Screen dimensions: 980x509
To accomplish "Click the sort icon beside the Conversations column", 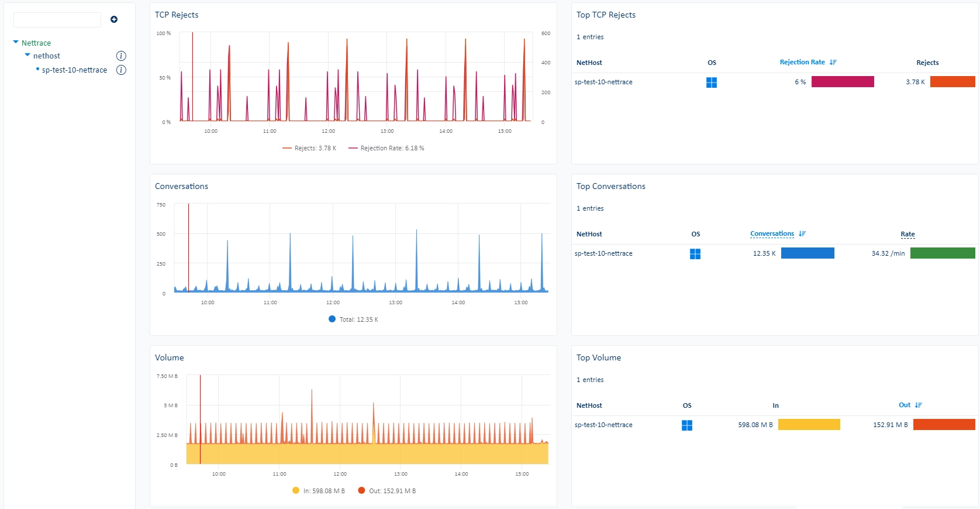I will click(x=802, y=233).
